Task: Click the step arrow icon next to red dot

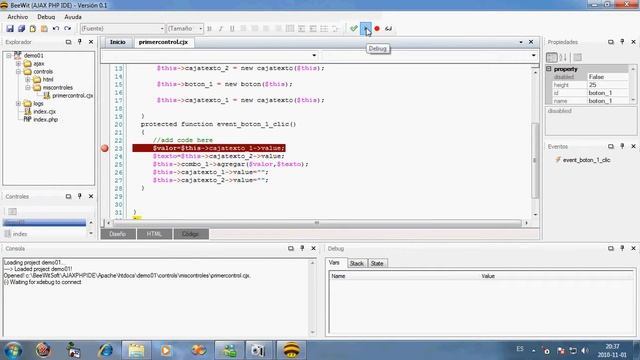Action: pyautogui.click(x=389, y=29)
